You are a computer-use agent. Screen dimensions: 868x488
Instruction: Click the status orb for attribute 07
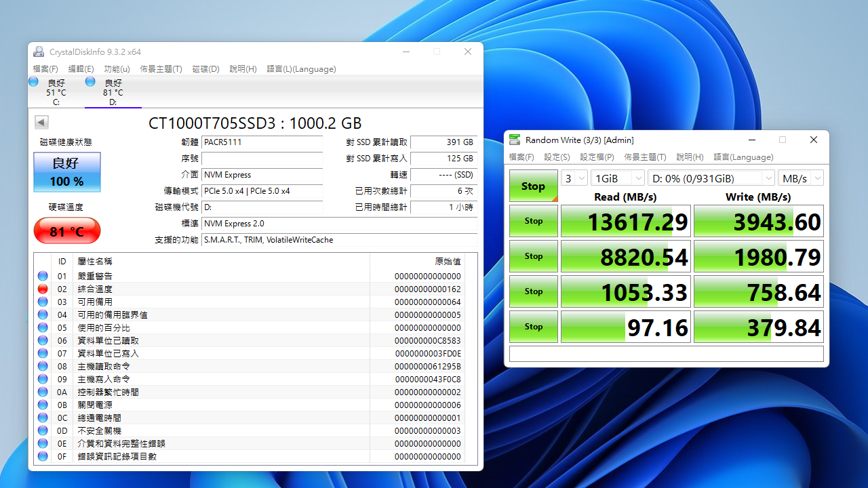[43, 353]
